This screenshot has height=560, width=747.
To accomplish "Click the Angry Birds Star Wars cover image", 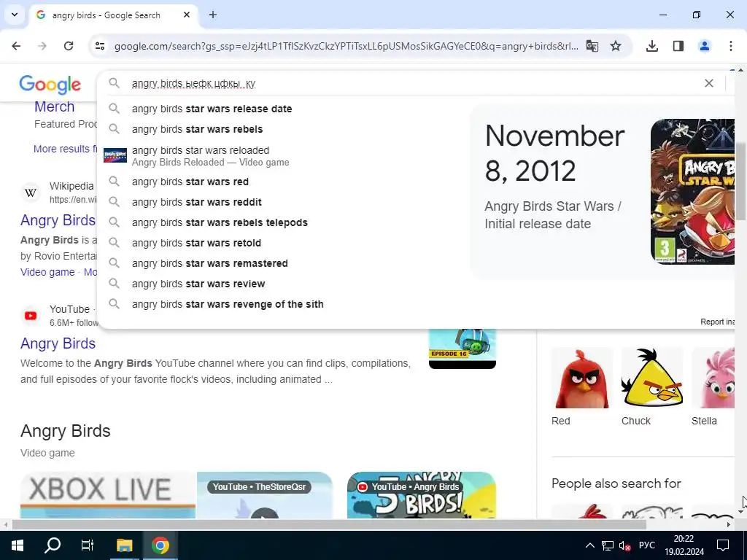I will coord(693,192).
